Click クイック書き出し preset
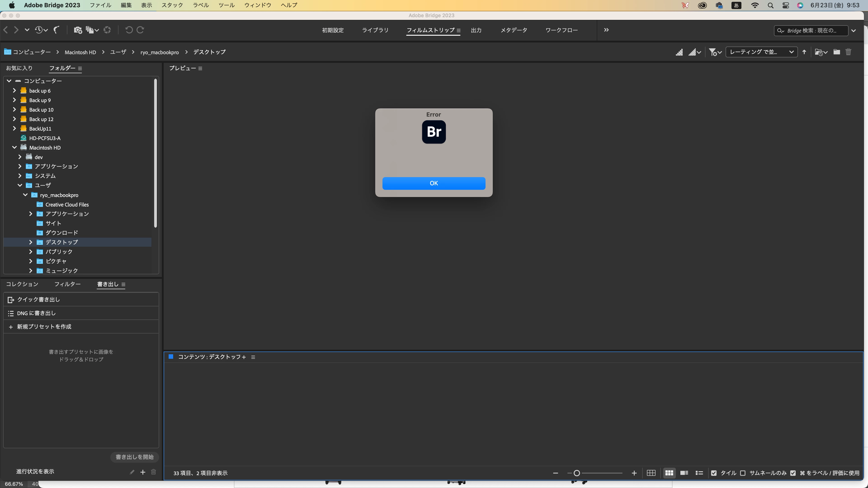Image resolution: width=868 pixels, height=488 pixels. click(38, 299)
